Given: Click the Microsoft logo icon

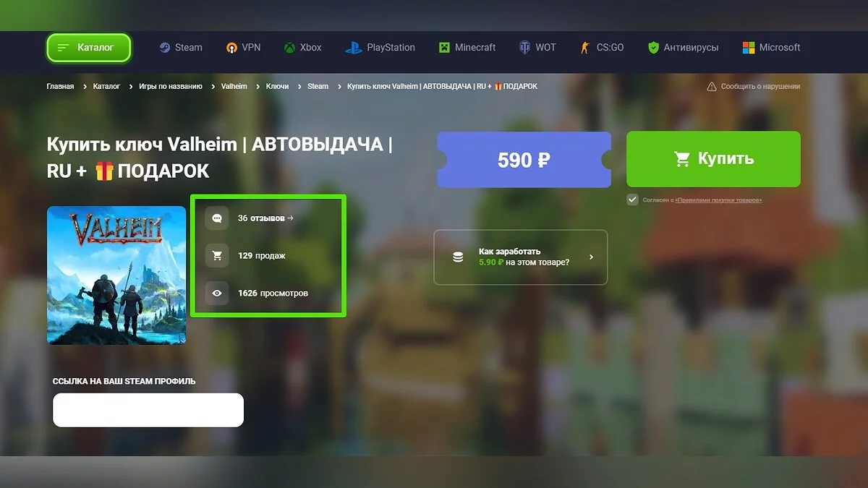Looking at the screenshot, I should [749, 48].
